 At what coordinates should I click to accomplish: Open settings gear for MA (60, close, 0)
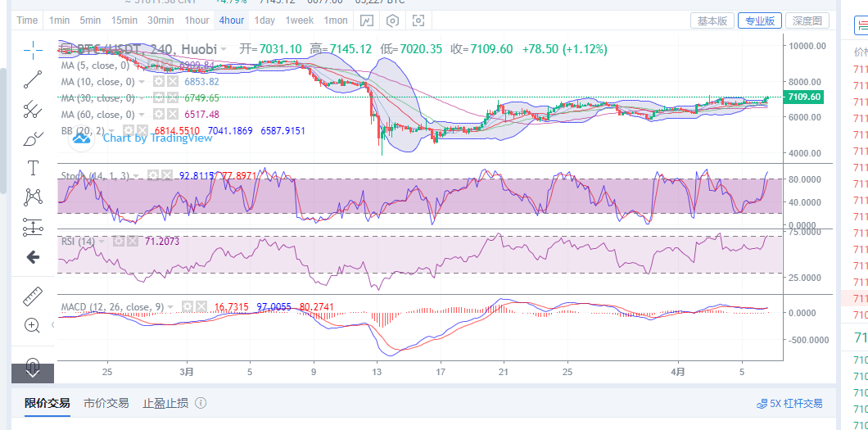point(159,115)
